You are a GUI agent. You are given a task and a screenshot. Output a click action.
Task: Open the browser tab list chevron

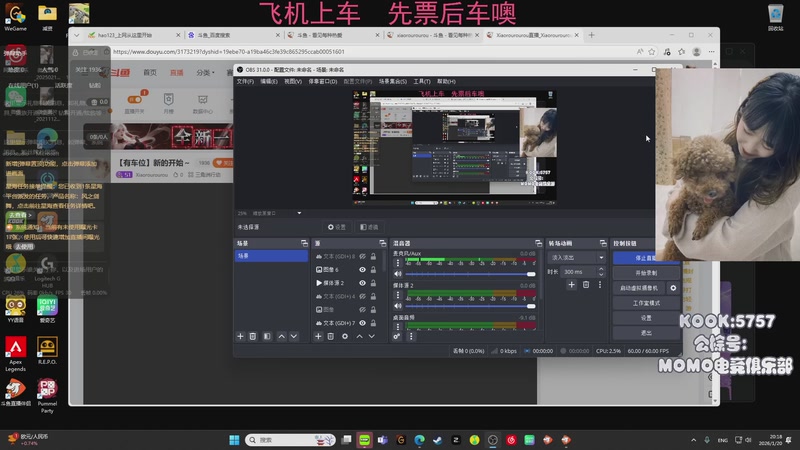click(77, 35)
